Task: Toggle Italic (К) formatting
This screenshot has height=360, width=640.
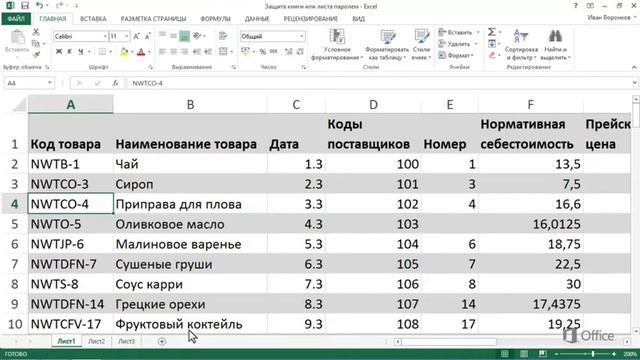Action: click(69, 52)
